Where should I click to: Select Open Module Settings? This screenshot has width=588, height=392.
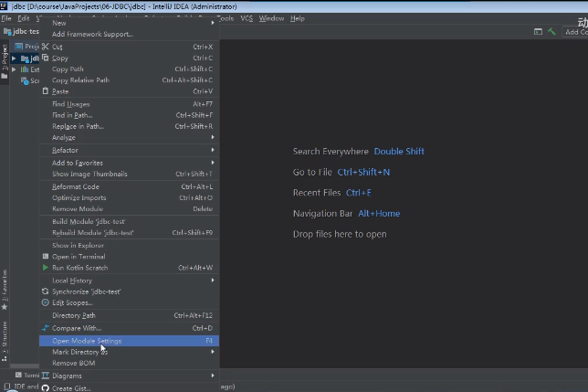tap(130, 341)
